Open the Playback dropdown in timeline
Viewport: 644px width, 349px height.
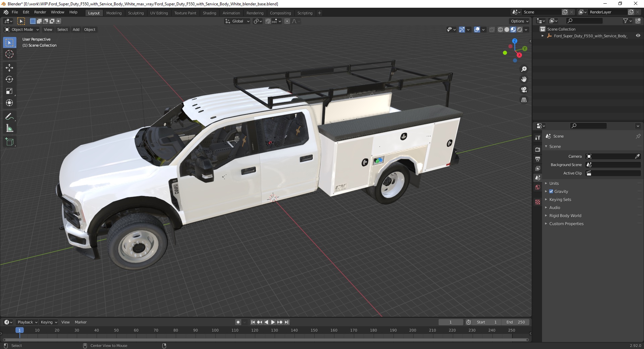pos(27,322)
